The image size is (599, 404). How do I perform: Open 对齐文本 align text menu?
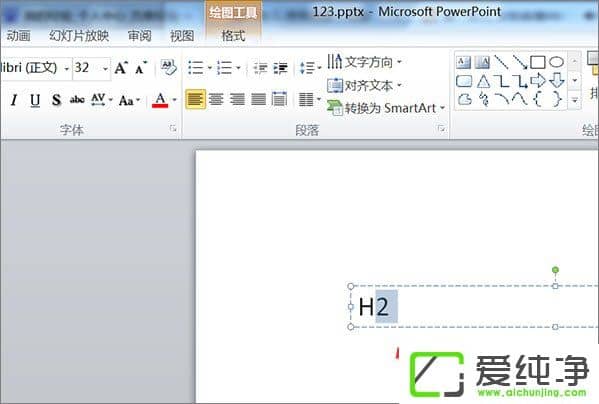[365, 86]
